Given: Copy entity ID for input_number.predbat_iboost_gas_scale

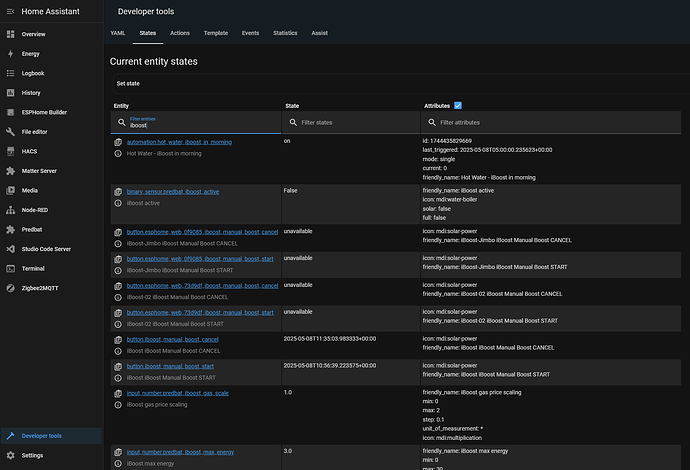Looking at the screenshot, I should (x=118, y=393).
